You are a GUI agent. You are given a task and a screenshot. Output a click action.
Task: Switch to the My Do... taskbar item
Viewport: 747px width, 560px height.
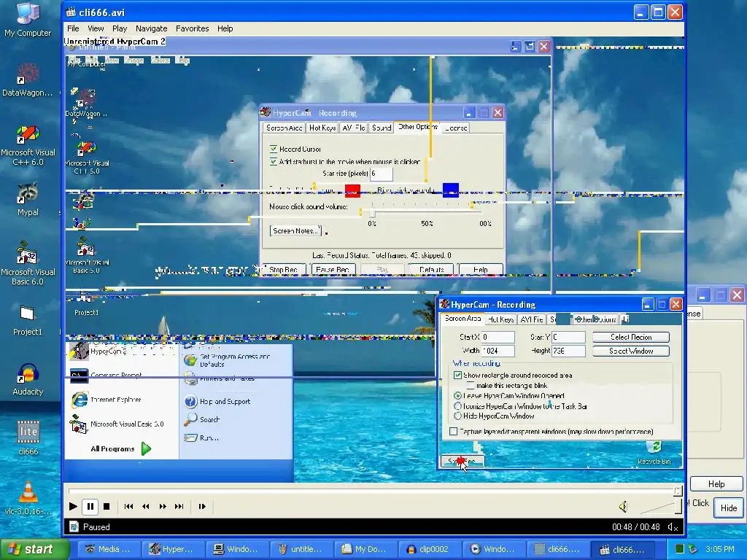pos(366,549)
